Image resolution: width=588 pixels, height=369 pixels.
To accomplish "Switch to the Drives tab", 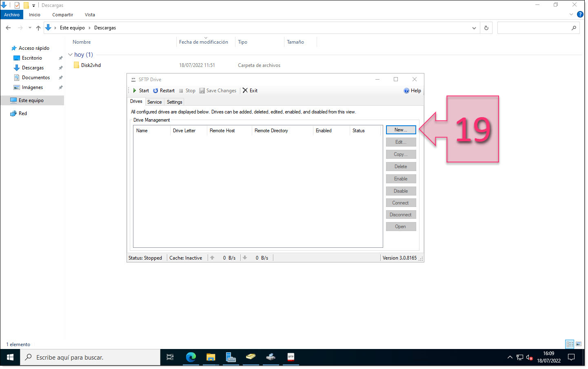I will pos(136,101).
